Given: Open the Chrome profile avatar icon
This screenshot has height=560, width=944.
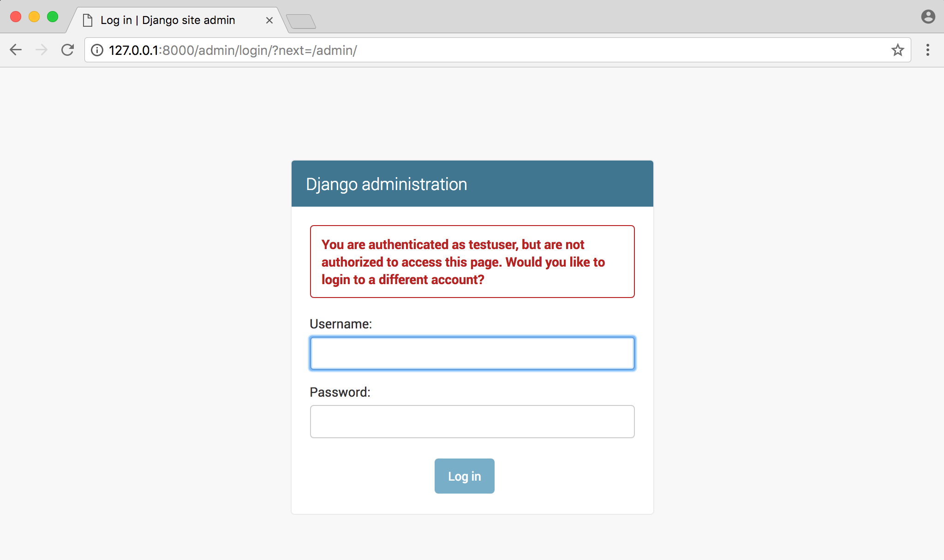Looking at the screenshot, I should [928, 17].
